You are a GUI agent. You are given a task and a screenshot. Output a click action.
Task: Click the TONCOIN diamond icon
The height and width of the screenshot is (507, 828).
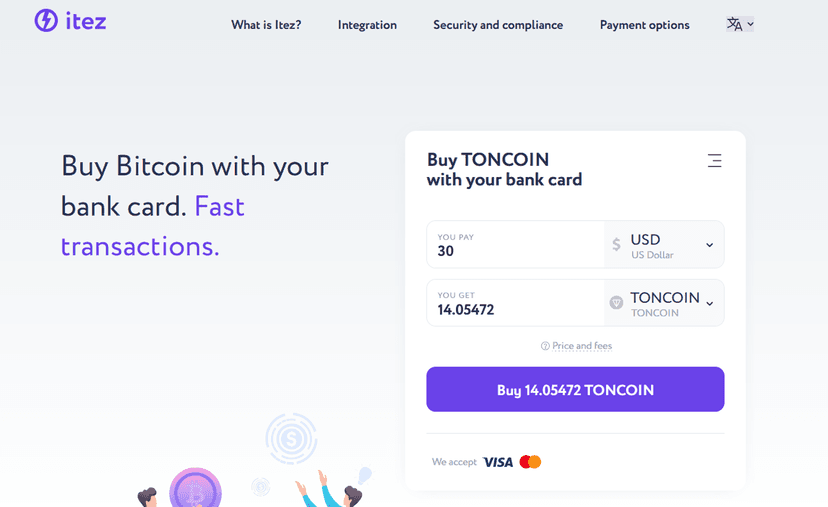tap(616, 303)
